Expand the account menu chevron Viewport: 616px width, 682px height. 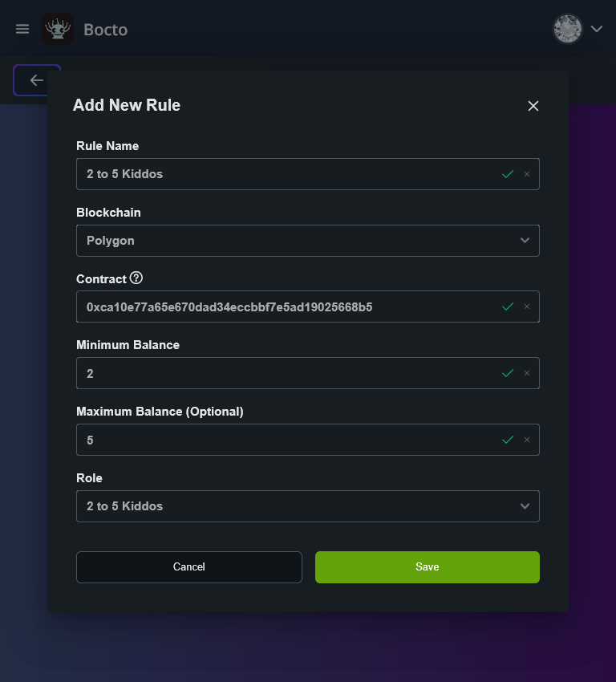(597, 30)
